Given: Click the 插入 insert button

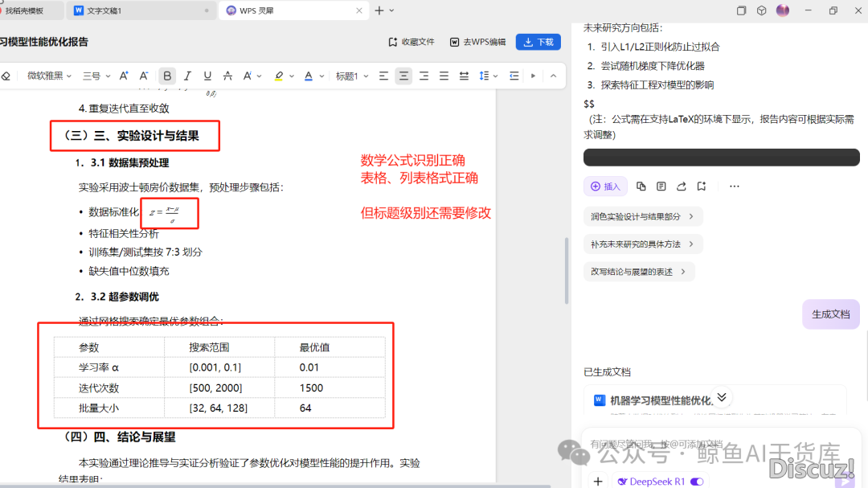Looking at the screenshot, I should point(605,186).
